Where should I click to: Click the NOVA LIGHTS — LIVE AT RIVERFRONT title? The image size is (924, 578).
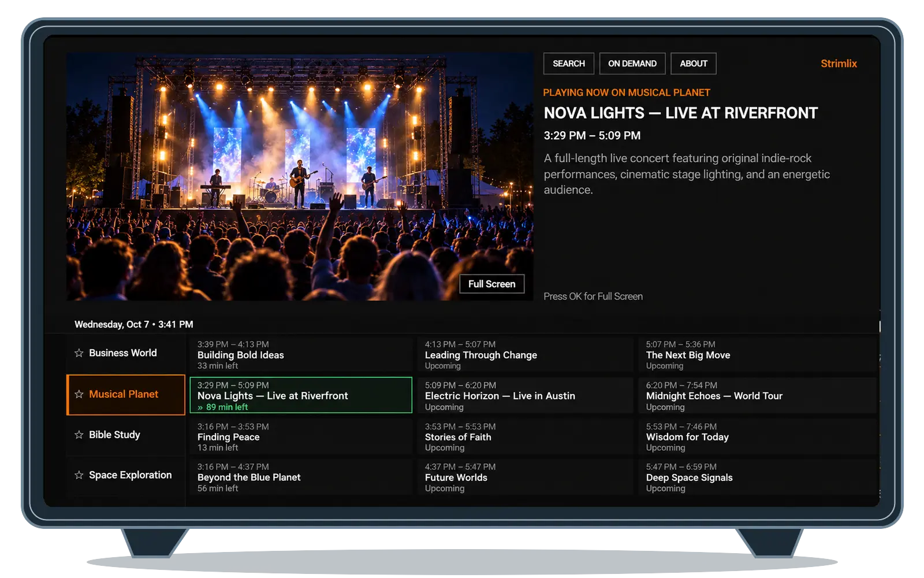point(681,113)
